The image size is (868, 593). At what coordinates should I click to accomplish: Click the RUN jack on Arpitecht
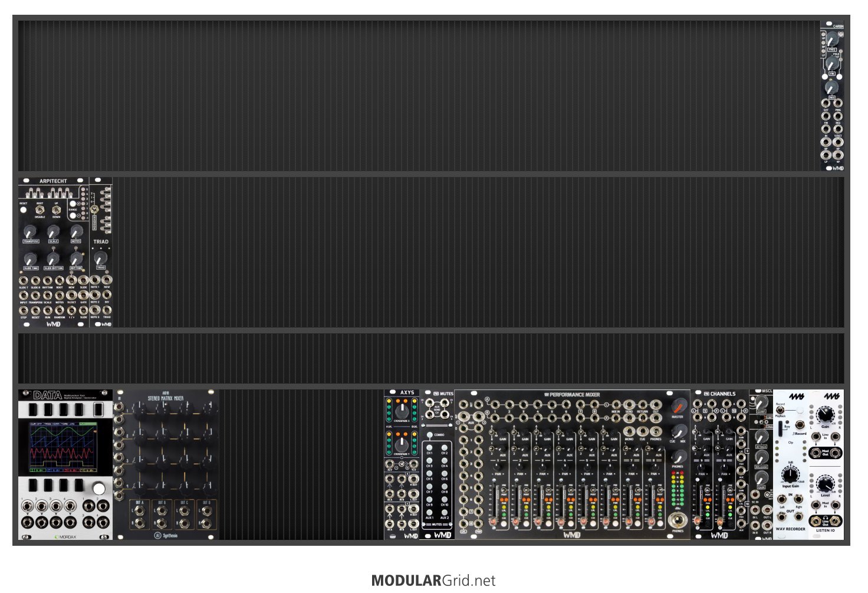[48, 310]
